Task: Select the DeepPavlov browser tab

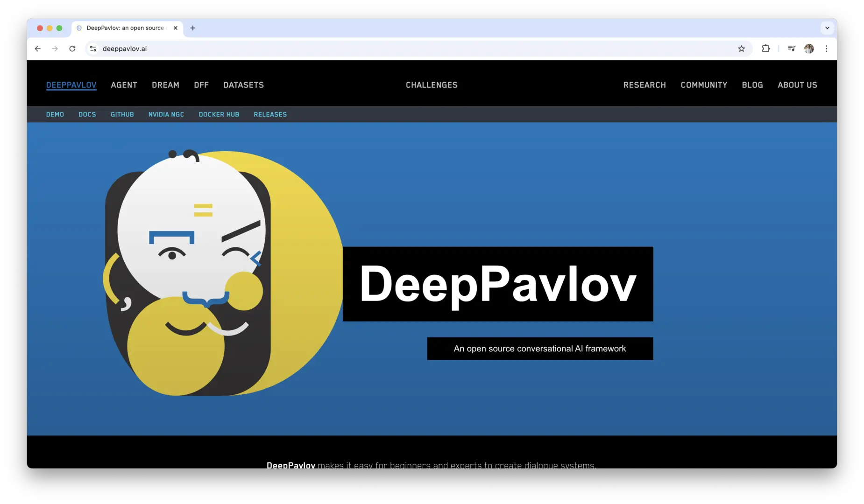Action: tap(125, 28)
